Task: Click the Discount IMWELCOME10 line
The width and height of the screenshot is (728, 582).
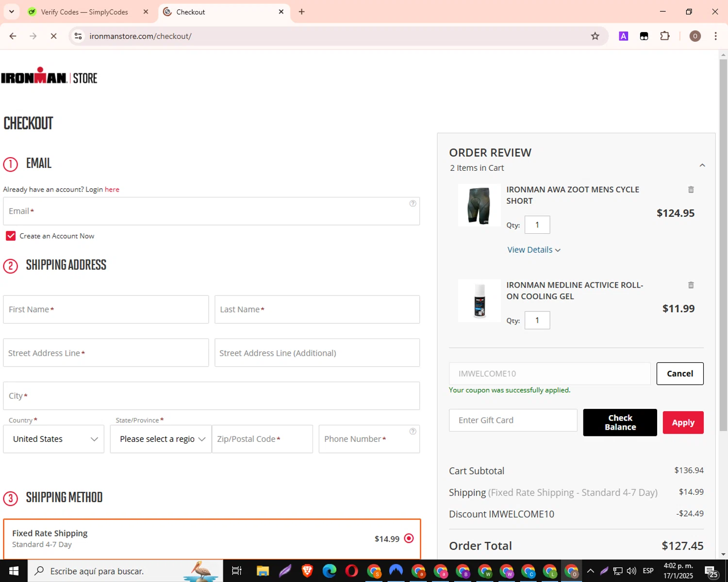Action: point(576,514)
